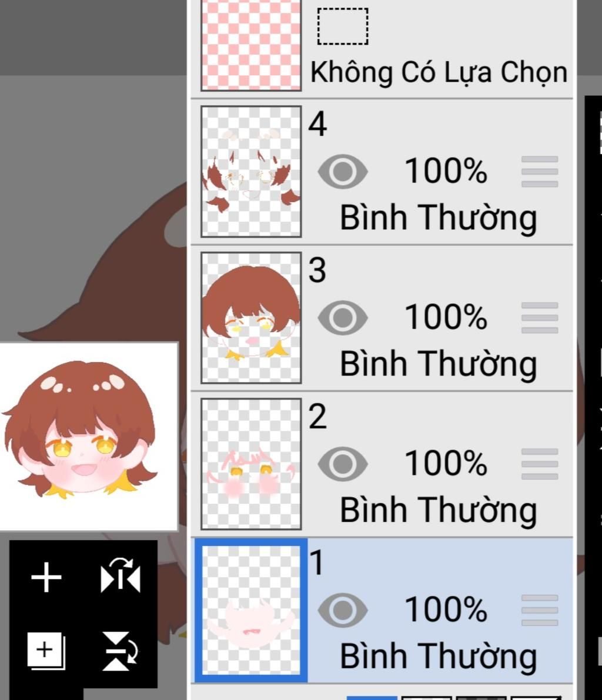Toggle visibility of layer 1
The width and height of the screenshot is (602, 700).
(343, 610)
